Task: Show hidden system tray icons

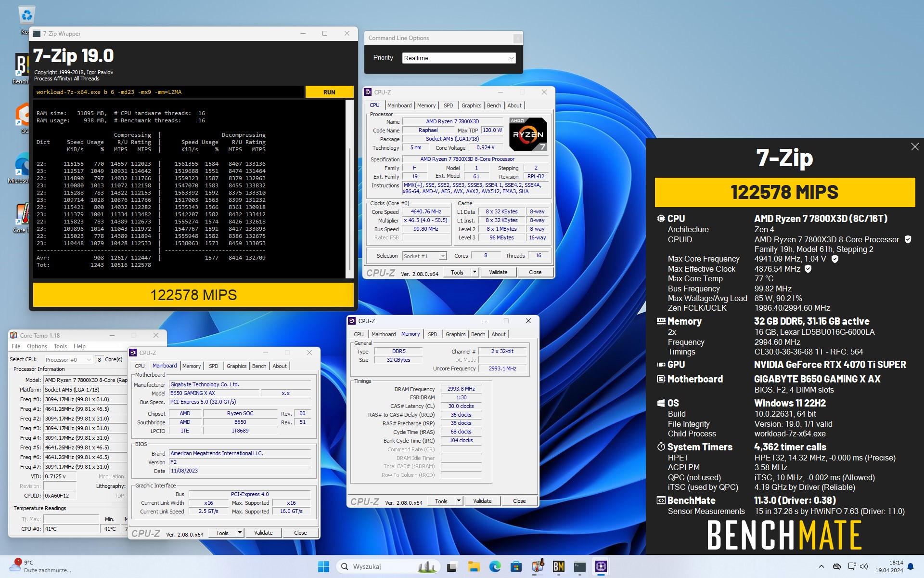Action: (x=821, y=566)
